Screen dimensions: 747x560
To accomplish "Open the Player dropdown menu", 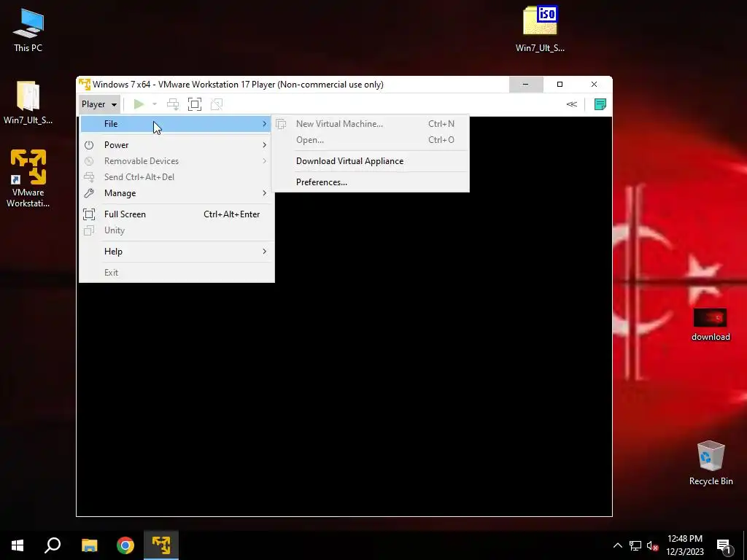I will click(x=98, y=104).
